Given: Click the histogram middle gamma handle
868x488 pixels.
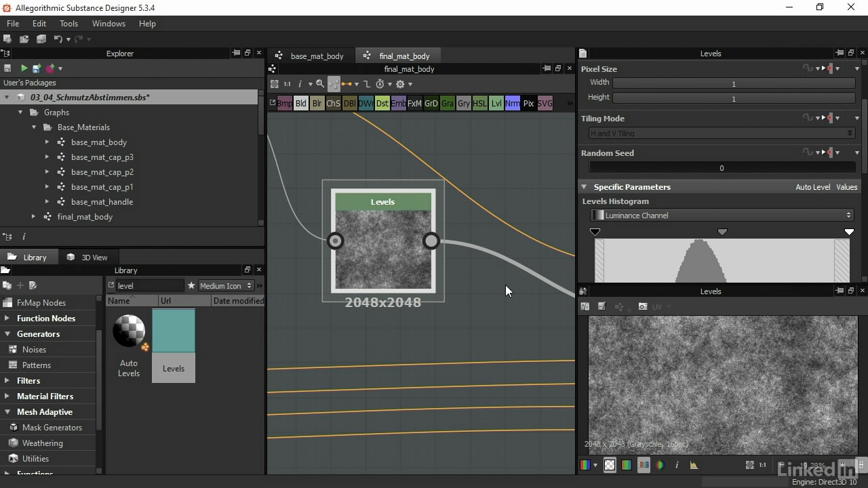Looking at the screenshot, I should click(722, 232).
